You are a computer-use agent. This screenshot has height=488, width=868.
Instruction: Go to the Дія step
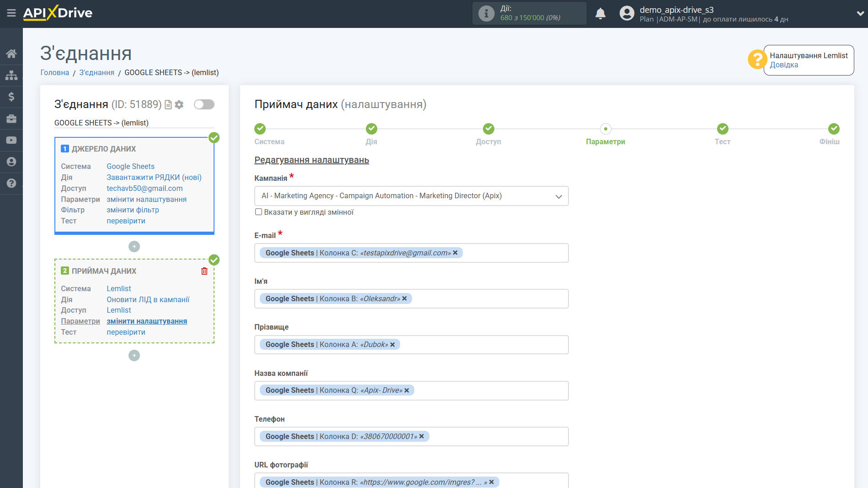[371, 129]
